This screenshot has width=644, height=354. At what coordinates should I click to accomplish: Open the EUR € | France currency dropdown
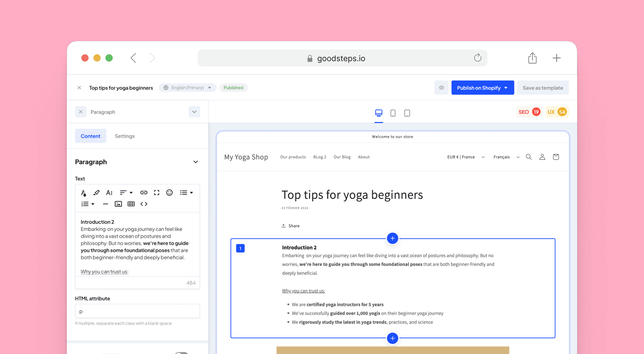coord(466,157)
